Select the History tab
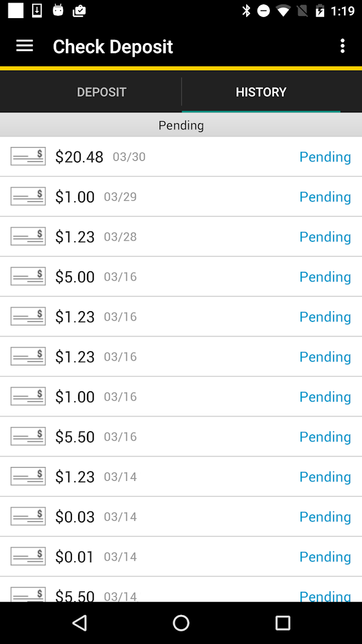This screenshot has width=362, height=644. [x=261, y=92]
